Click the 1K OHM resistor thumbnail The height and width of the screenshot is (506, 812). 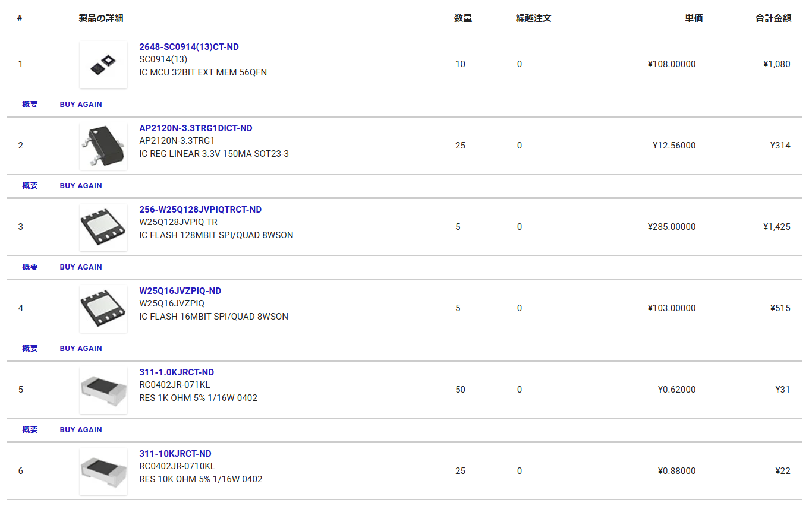[x=103, y=390]
